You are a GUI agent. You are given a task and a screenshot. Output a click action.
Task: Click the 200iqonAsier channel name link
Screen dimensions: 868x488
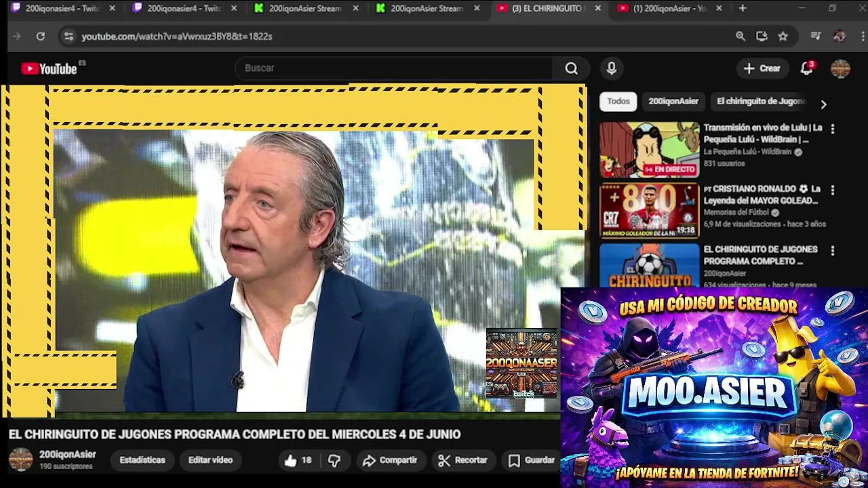(x=68, y=455)
